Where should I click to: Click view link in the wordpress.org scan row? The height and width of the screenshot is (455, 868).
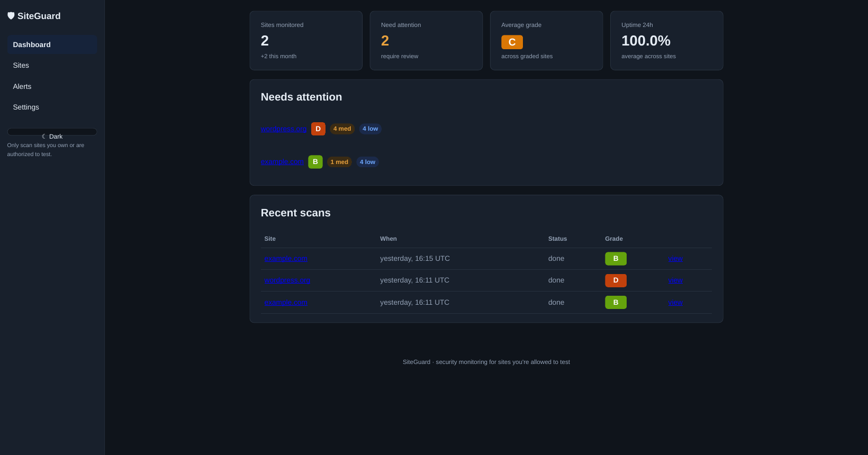click(x=675, y=280)
